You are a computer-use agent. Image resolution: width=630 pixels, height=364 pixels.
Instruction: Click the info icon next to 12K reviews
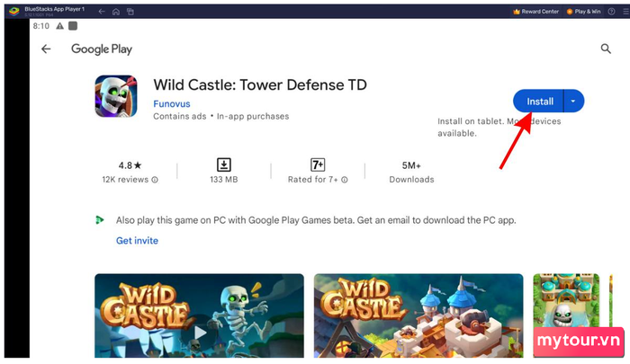[155, 180]
